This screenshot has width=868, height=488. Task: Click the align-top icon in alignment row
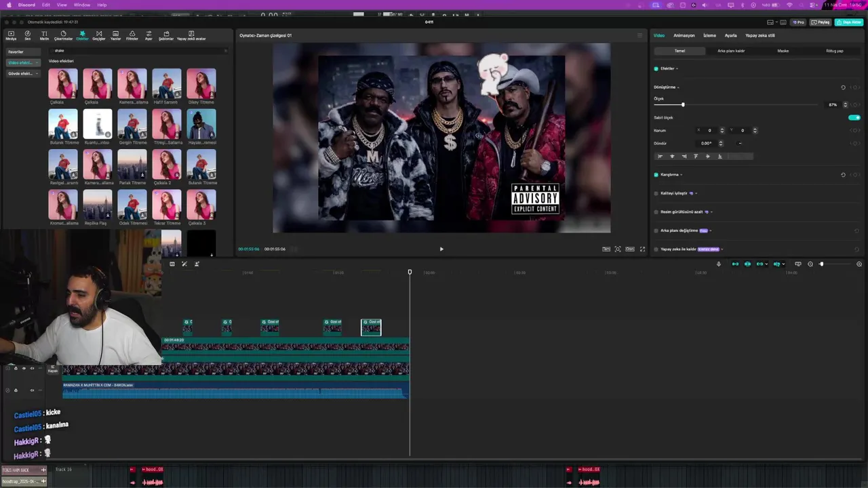tap(696, 157)
